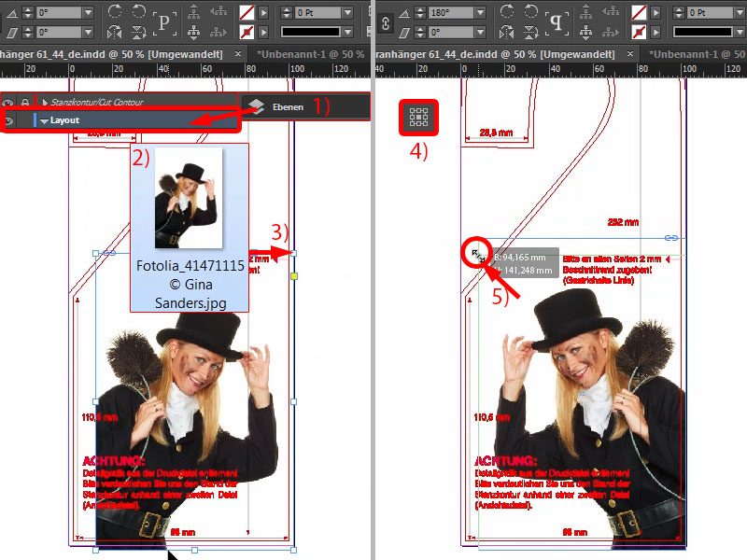Toggle constrain proportions chain in right screenshot

386,22
